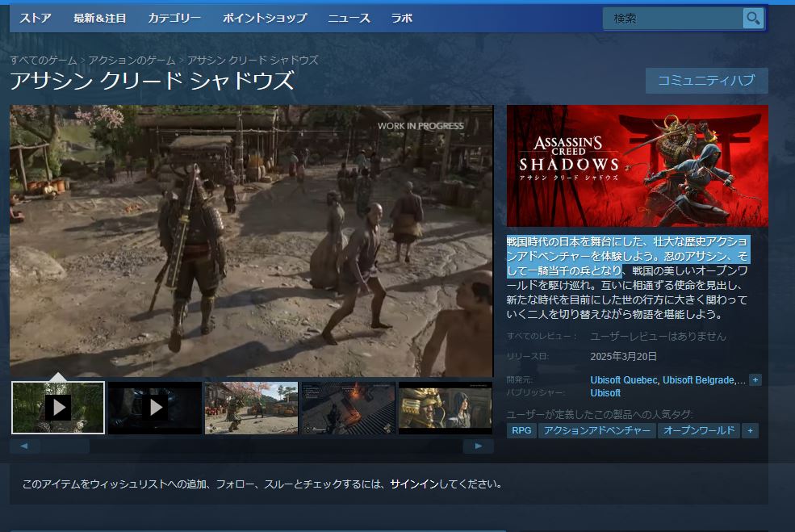This screenshot has width=795, height=532.
Task: Click the 検索 search input field
Action: (x=673, y=19)
